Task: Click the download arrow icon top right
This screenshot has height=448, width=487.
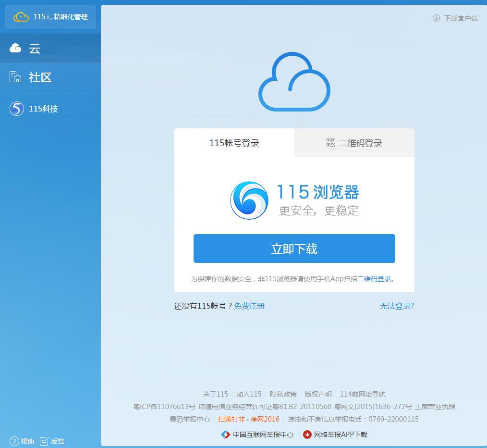Action: (x=436, y=18)
